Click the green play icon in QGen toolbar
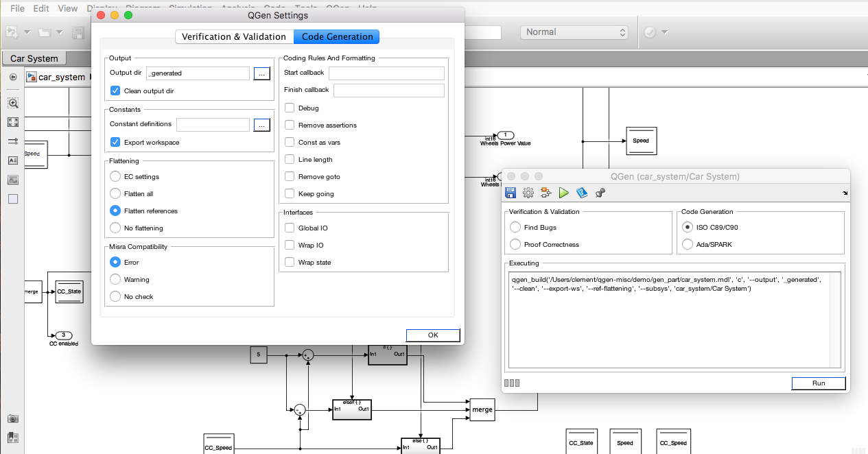Image resolution: width=868 pixels, height=454 pixels. click(564, 193)
